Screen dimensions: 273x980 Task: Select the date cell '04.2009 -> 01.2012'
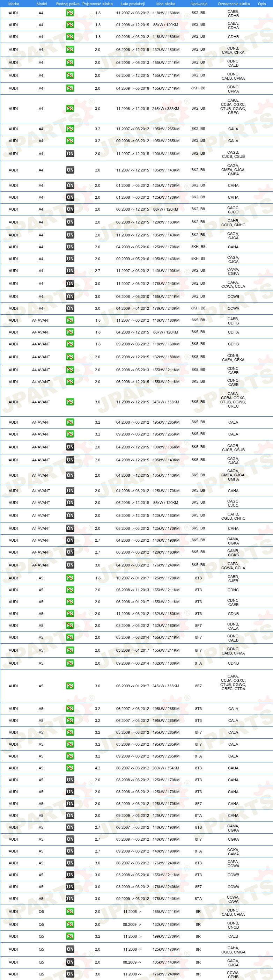133,308
